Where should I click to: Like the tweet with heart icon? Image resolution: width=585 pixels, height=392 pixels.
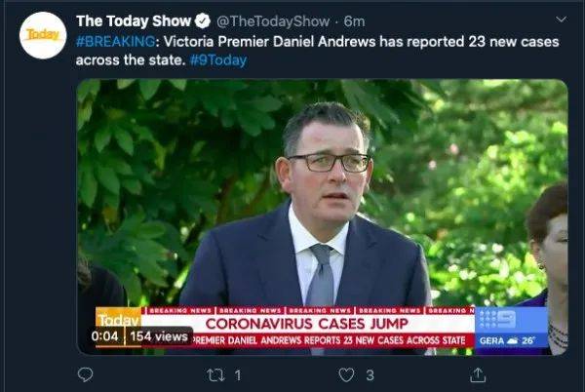tap(346, 374)
